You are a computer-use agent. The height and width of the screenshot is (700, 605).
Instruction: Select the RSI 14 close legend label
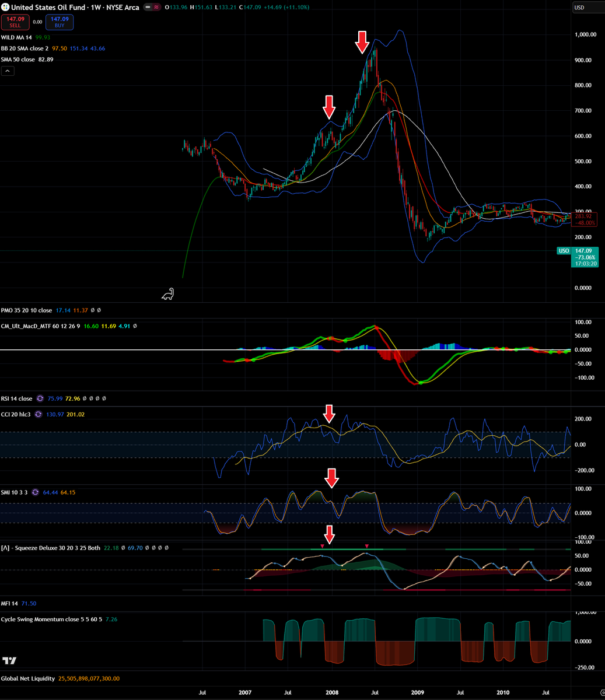click(17, 398)
